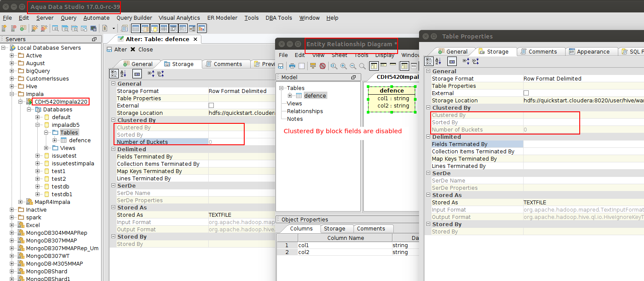Toggle External checkbox in Alter Table panel
The width and height of the screenshot is (644, 281).
211,105
